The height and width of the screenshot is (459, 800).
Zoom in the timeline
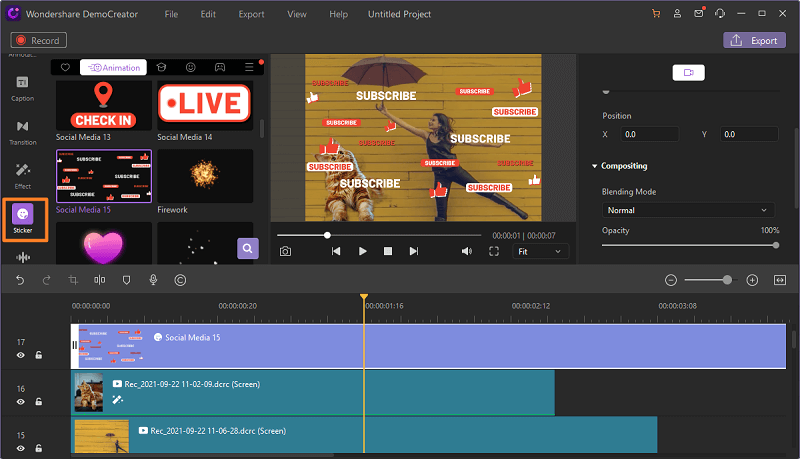pyautogui.click(x=752, y=280)
